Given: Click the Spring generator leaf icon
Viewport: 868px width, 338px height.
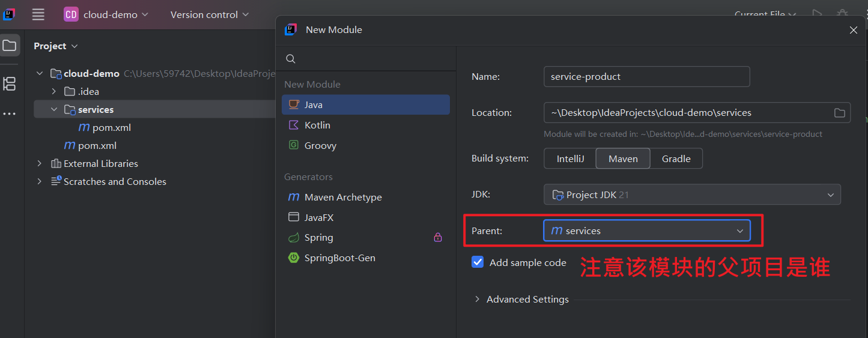Looking at the screenshot, I should click(294, 238).
